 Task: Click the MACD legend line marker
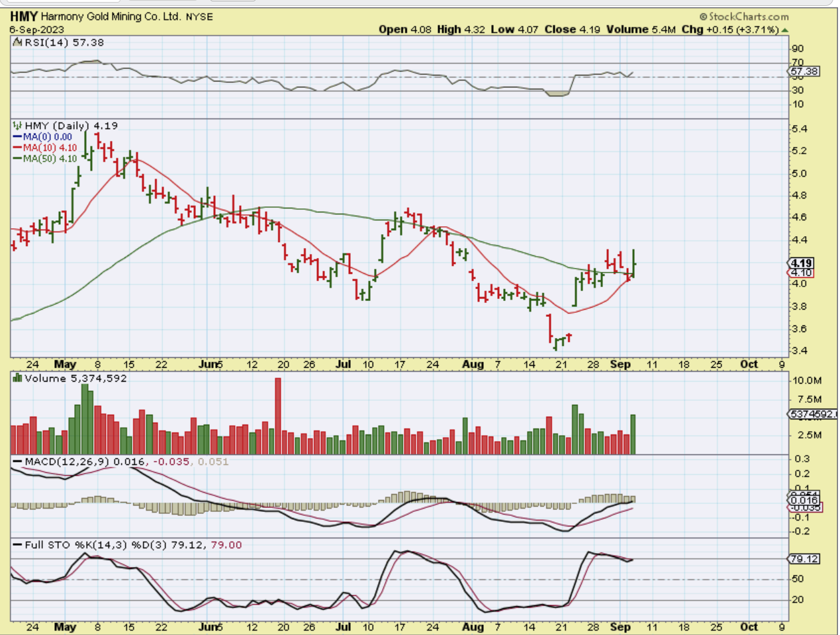click(x=18, y=461)
